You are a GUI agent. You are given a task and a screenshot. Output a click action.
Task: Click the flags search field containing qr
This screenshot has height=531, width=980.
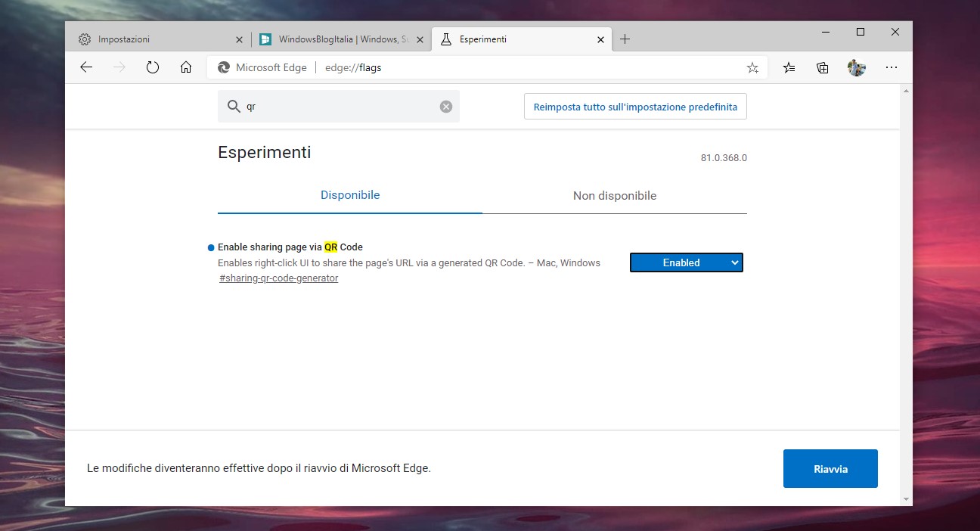[x=339, y=107]
